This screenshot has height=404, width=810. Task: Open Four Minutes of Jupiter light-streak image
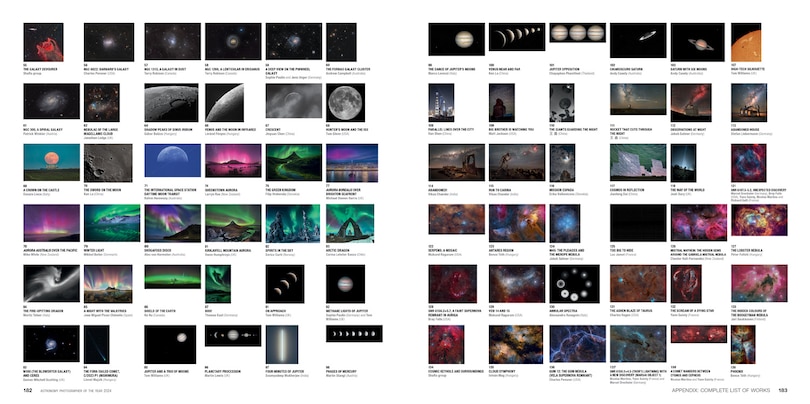tap(282, 345)
